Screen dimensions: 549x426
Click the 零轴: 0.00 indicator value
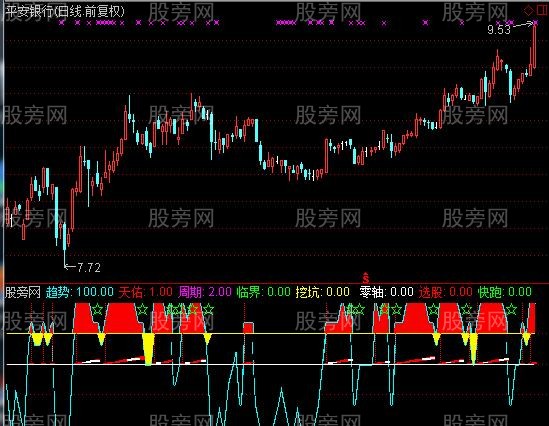coord(387,292)
